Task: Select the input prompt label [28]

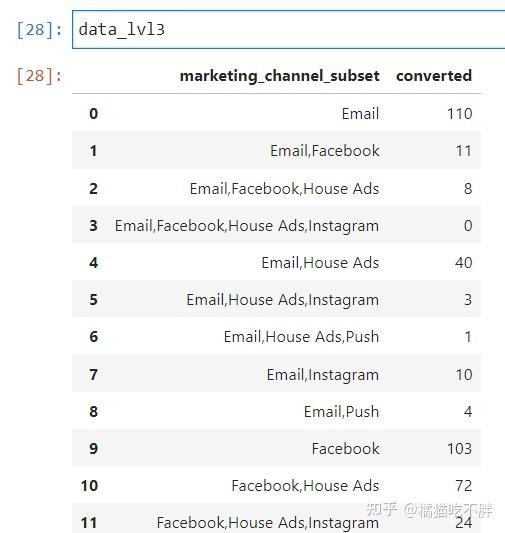Action: click(39, 30)
